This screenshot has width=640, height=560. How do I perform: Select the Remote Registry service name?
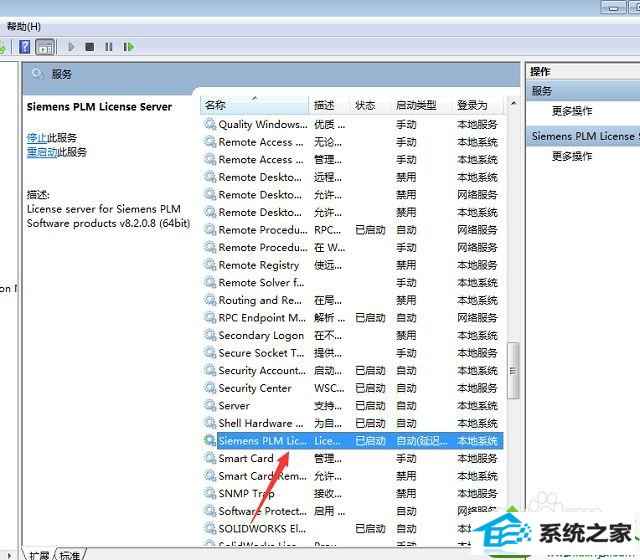(x=259, y=265)
